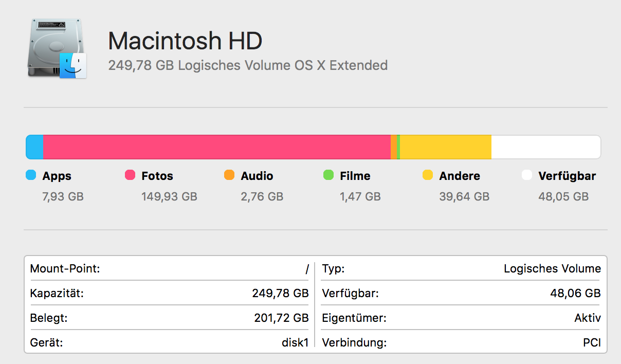Click the Finder face badge on the drive

(73, 65)
